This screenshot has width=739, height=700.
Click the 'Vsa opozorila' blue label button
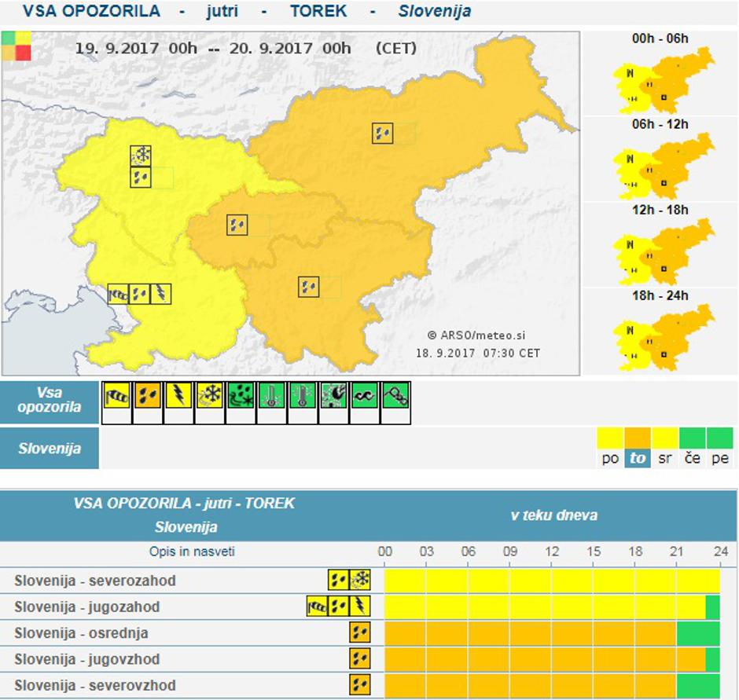point(50,401)
